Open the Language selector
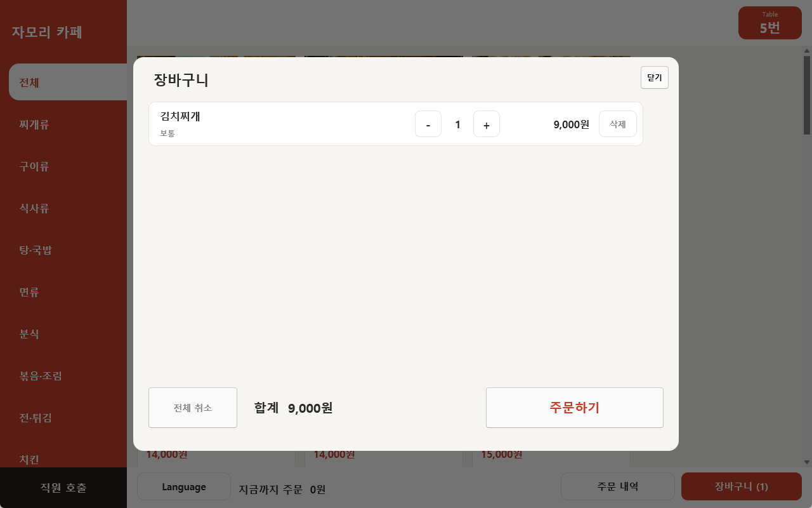Image resolution: width=812 pixels, height=508 pixels. pyautogui.click(x=184, y=487)
